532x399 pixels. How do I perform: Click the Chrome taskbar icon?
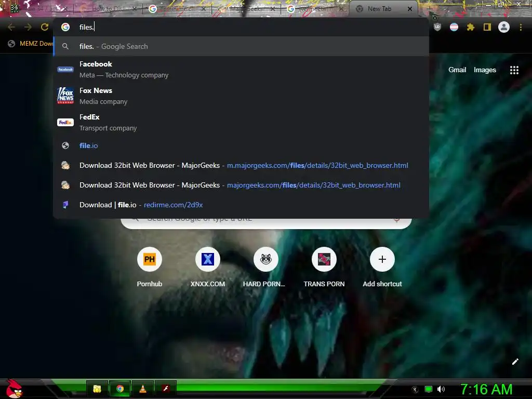tap(120, 389)
